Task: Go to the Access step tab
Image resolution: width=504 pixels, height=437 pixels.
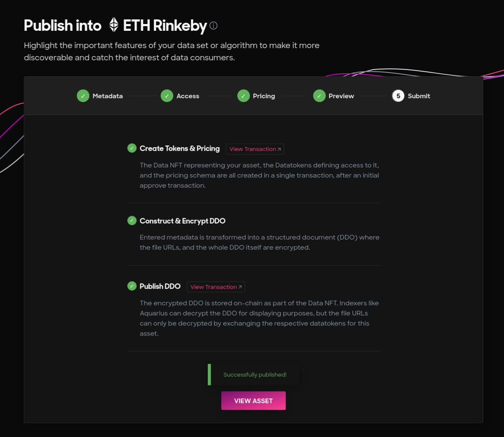Action: 180,96
